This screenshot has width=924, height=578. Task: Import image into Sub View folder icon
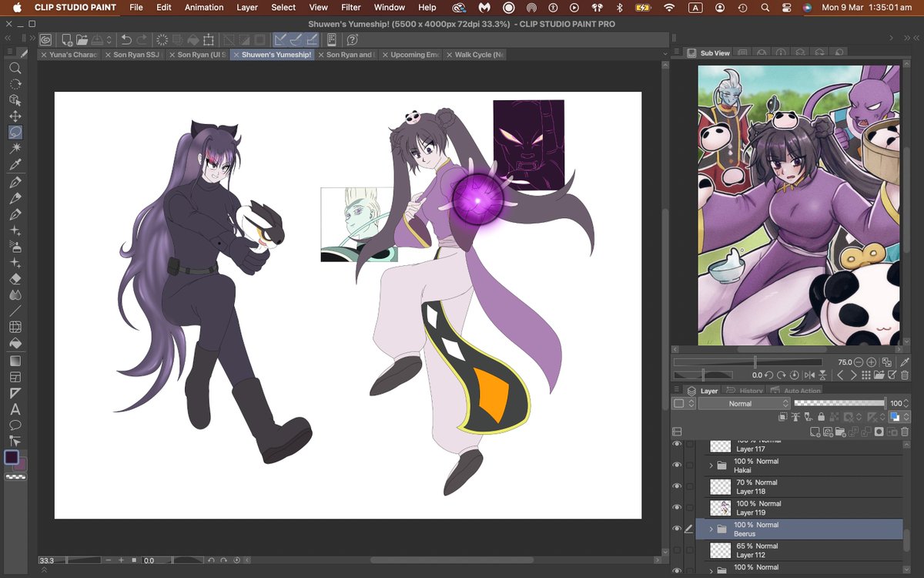(879, 375)
